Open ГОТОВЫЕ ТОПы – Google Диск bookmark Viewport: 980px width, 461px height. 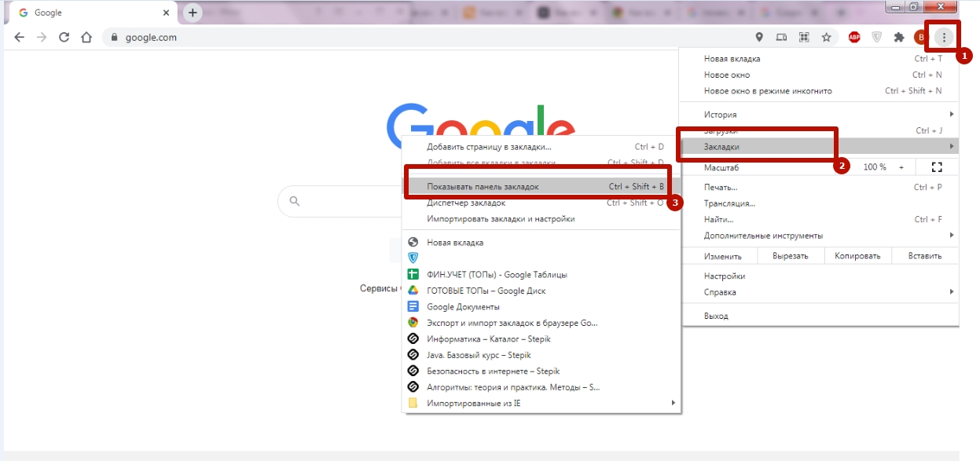click(x=541, y=291)
